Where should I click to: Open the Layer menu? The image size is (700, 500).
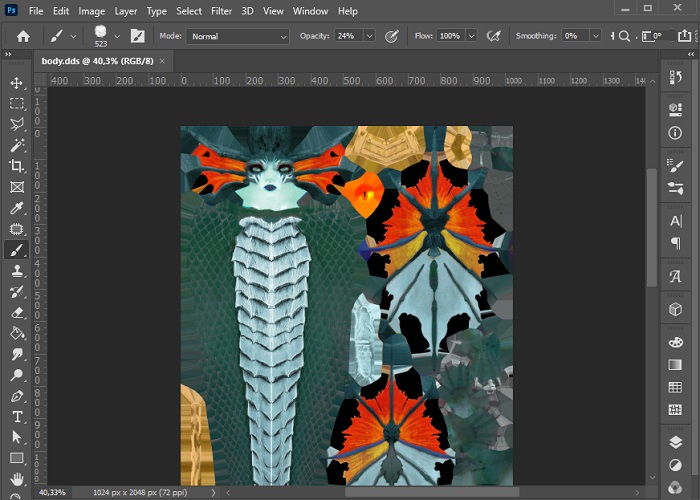click(126, 11)
